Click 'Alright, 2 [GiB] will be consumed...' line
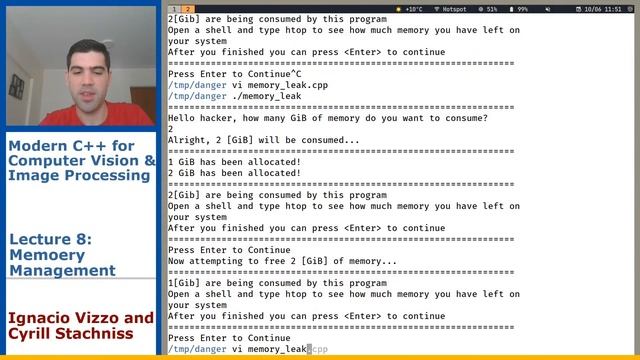 pos(264,140)
